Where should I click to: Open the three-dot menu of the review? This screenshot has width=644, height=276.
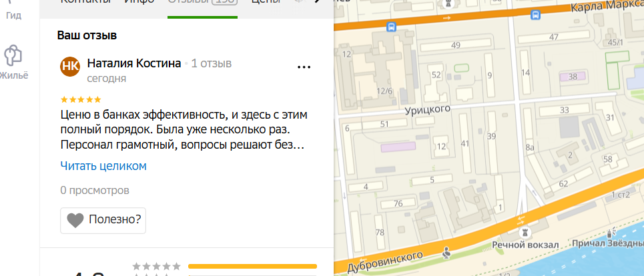click(x=304, y=67)
